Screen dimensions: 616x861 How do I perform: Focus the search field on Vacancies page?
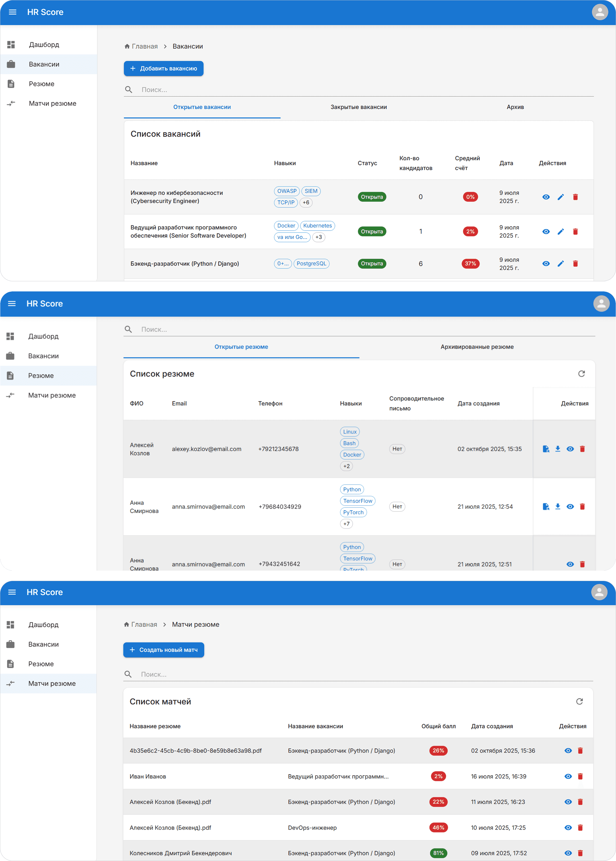[358, 89]
